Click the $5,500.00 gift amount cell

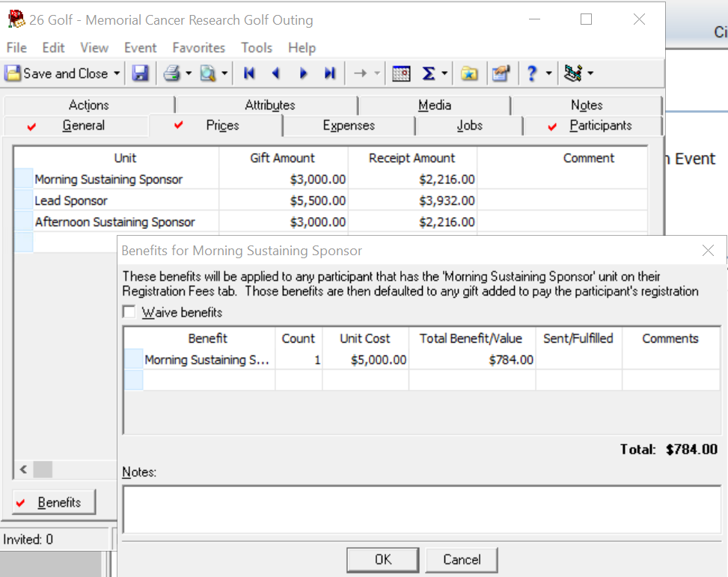pyautogui.click(x=284, y=201)
